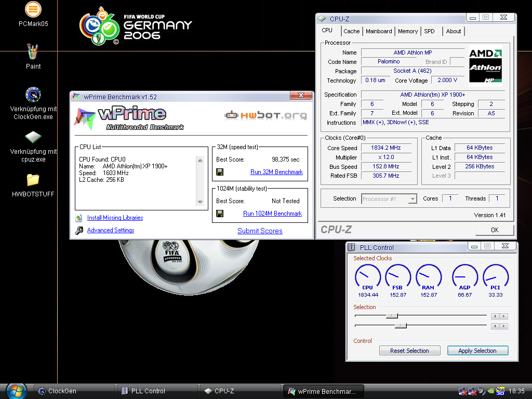Click Run 32M Benchmark link

pos(276,172)
